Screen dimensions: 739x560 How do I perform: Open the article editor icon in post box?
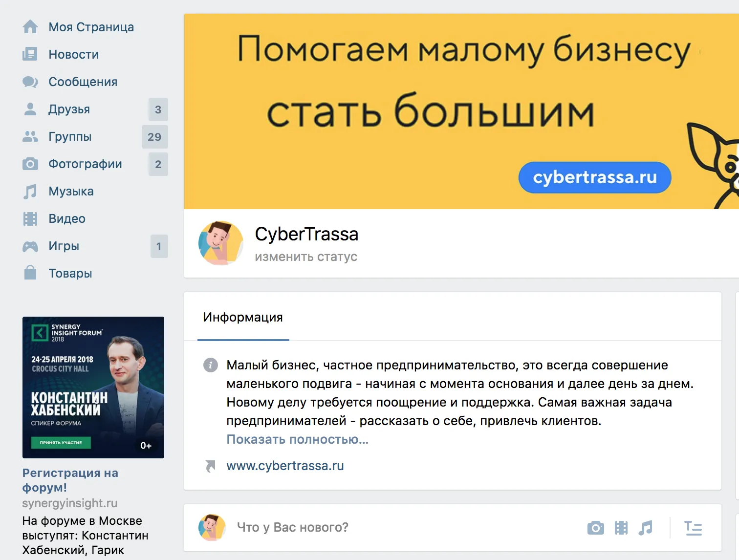(693, 528)
